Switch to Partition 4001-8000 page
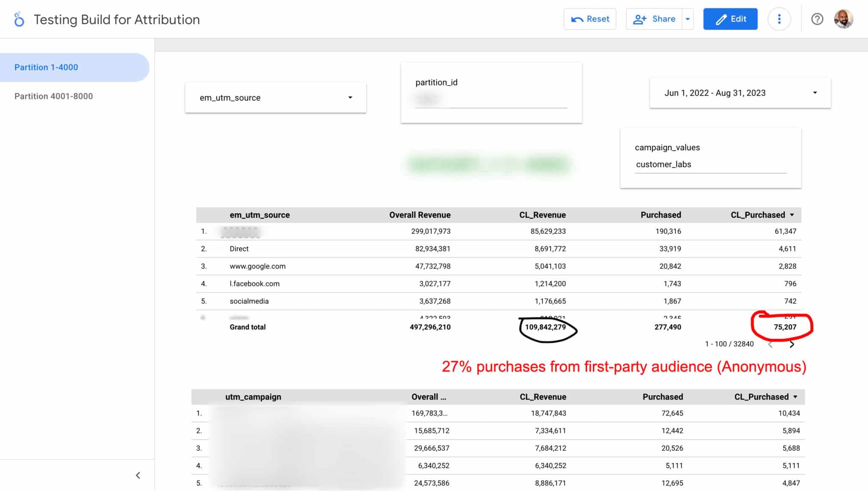Screen dimensions: 868x491 click(53, 96)
